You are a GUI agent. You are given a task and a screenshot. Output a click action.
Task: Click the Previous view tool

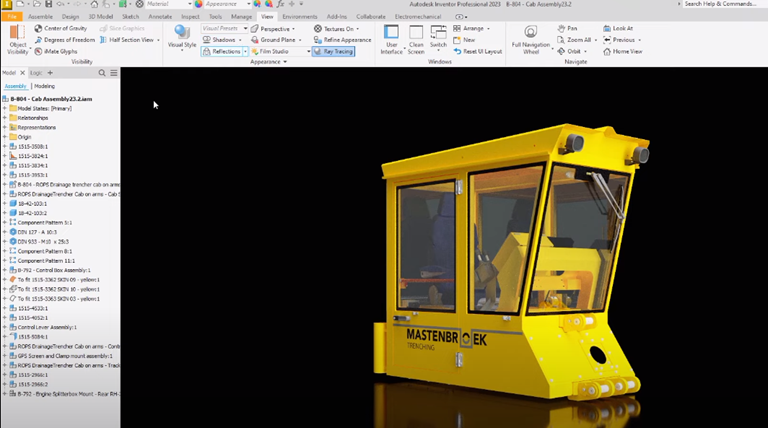[619, 40]
